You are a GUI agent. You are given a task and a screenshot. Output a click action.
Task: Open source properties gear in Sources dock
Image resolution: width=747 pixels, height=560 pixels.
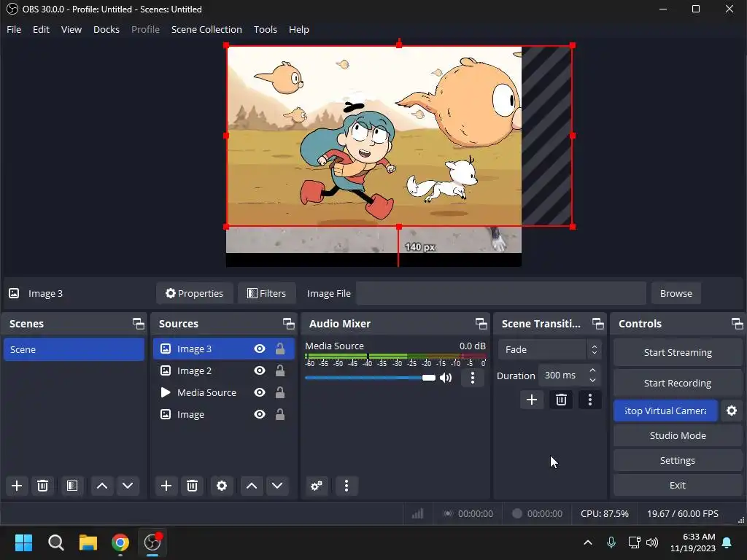222,486
